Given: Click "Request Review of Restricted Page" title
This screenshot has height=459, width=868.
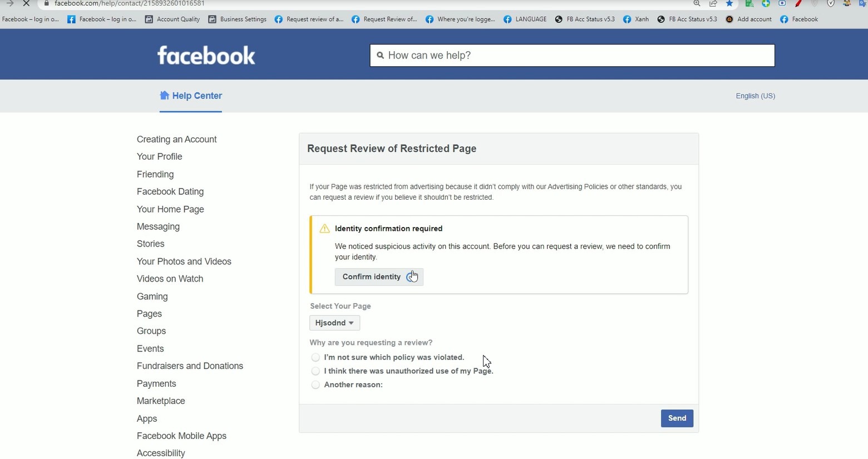Looking at the screenshot, I should click(x=392, y=149).
